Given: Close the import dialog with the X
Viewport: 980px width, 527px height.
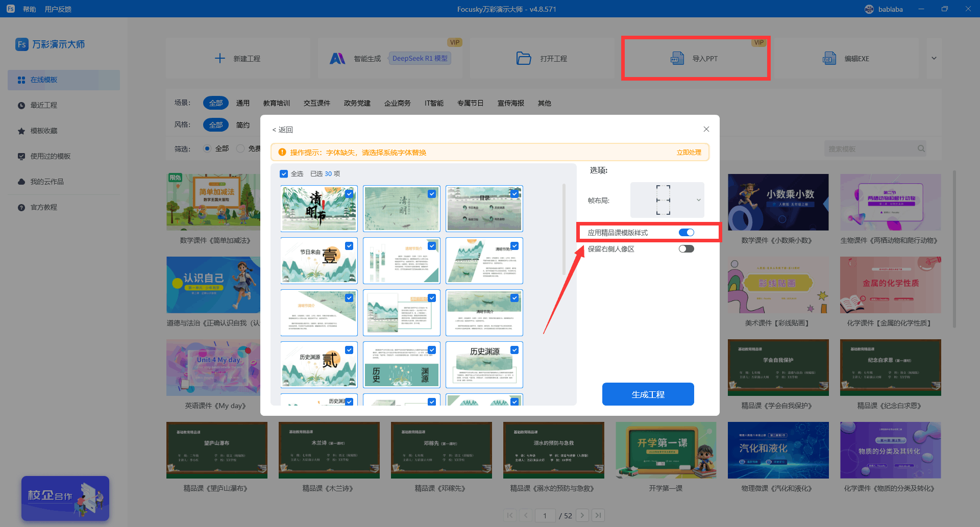Looking at the screenshot, I should 706,129.
